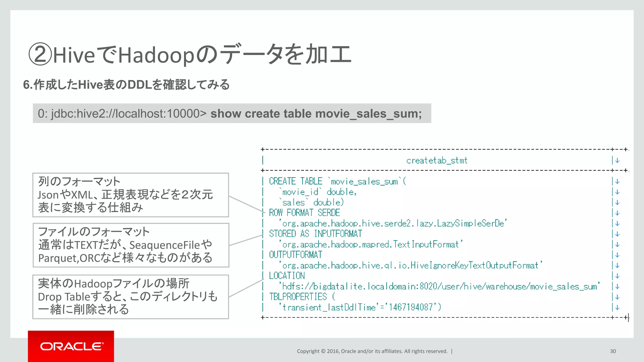Screen dimensions: 644x362
Task: Click the HiveIgnoreKeyTextOutputFormat class line
Action: [x=411, y=265]
